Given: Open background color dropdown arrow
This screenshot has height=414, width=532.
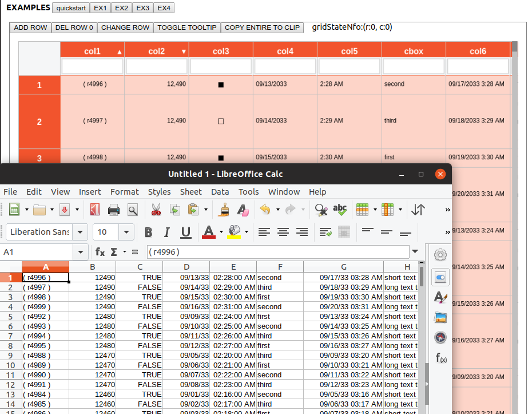Looking at the screenshot, I should (247, 232).
